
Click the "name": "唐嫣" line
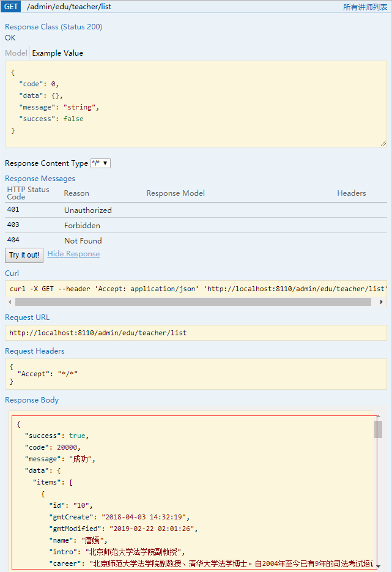click(x=78, y=540)
